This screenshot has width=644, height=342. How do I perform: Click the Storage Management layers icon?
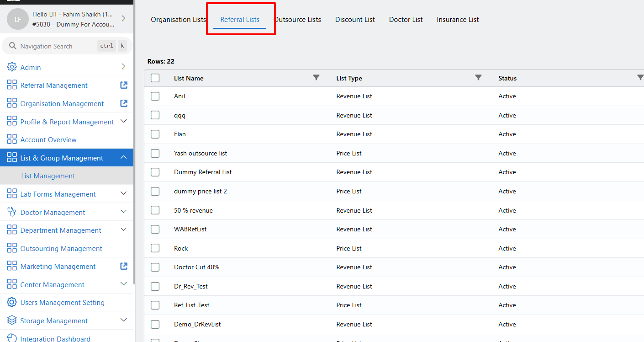pyautogui.click(x=12, y=321)
